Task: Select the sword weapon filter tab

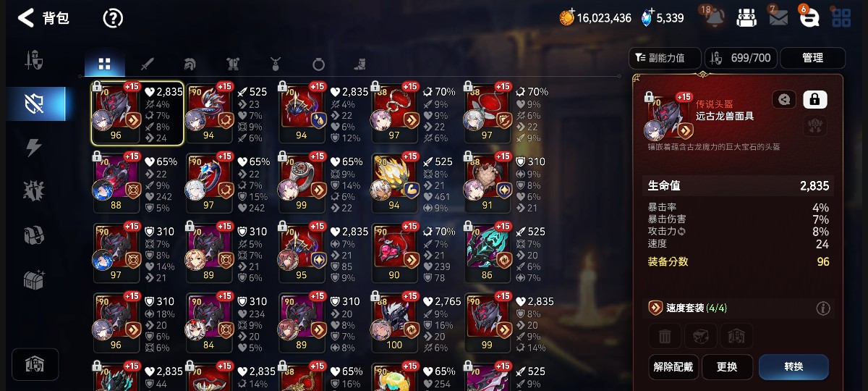Action: tap(148, 64)
